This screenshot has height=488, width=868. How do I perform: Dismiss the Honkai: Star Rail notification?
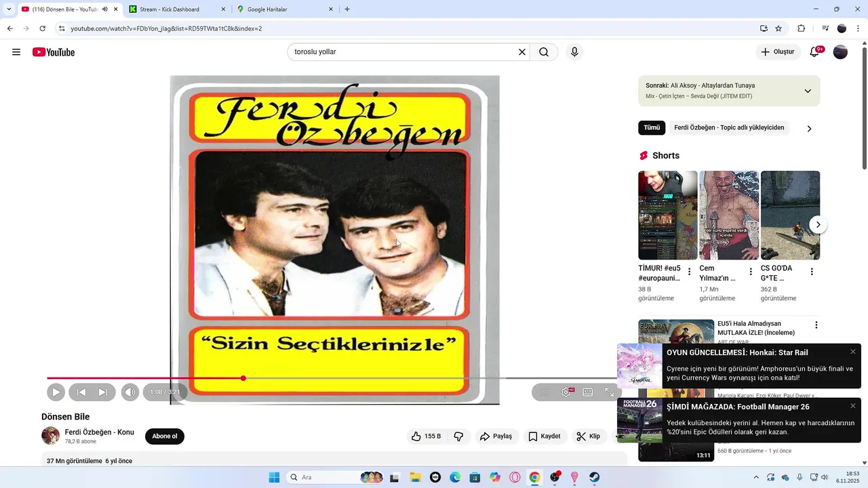coord(853,352)
